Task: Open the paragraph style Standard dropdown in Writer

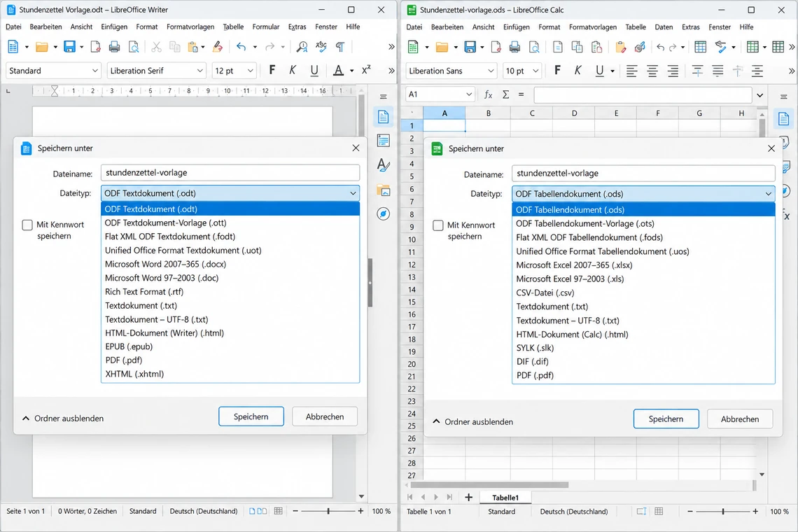Action: (94, 71)
